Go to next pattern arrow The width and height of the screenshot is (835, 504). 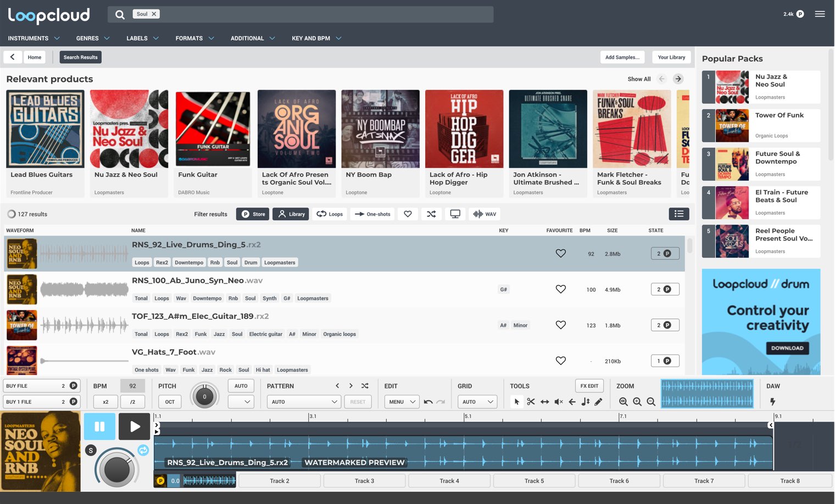[x=351, y=386]
